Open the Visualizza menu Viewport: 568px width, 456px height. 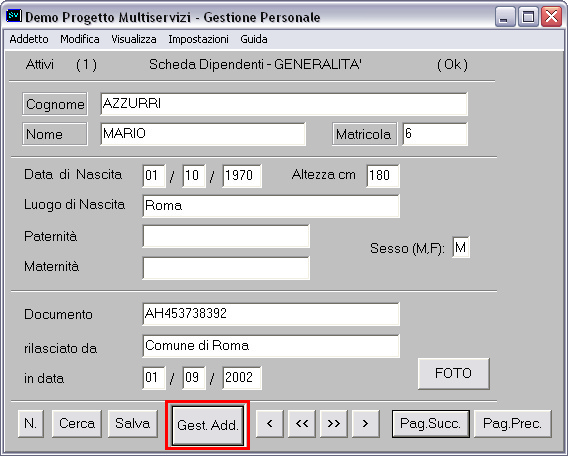134,39
